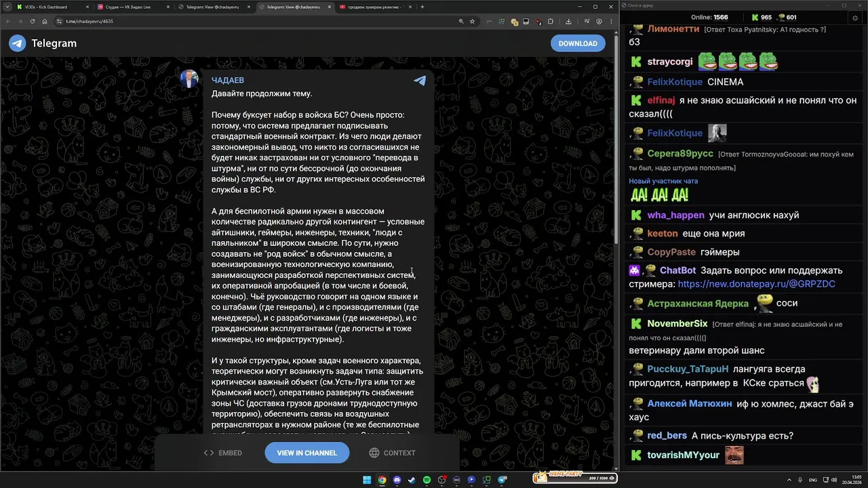Click the username NovemberSix in chat
This screenshot has height=488, width=868.
pyautogui.click(x=677, y=324)
